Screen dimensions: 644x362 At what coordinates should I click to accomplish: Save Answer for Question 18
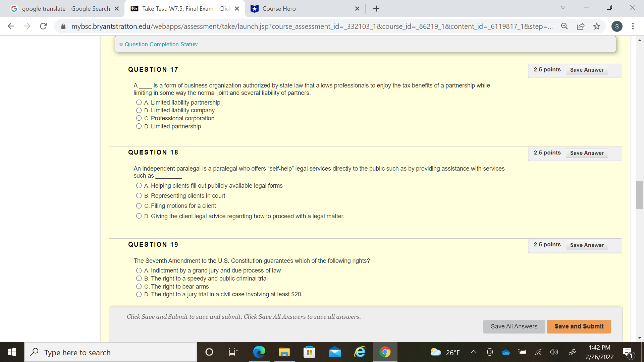pos(587,153)
